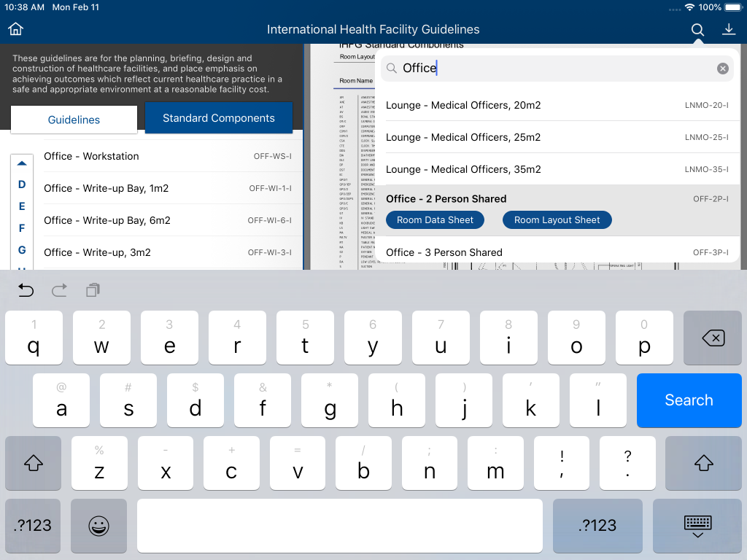Select Lounge - Medical Officers, 35m2 result

(x=557, y=169)
